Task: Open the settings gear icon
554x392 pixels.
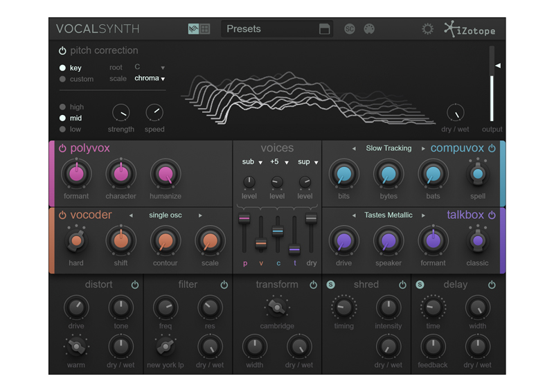Action: [427, 29]
